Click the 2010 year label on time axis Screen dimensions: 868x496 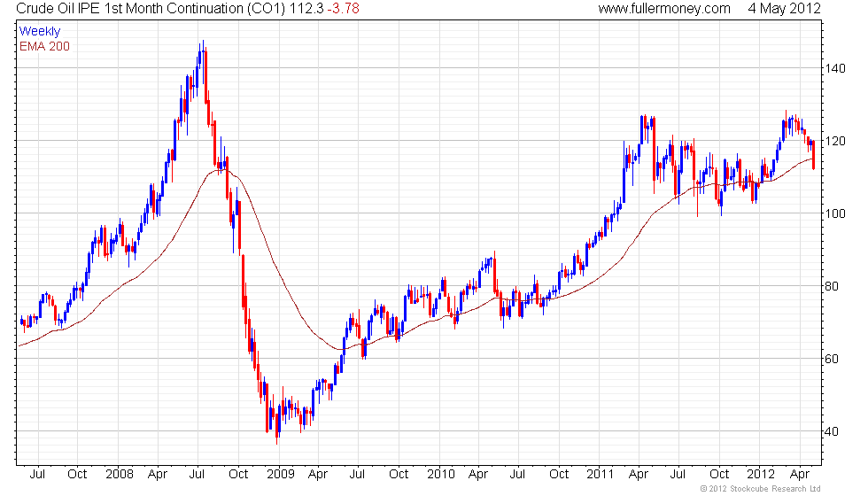pos(441,475)
